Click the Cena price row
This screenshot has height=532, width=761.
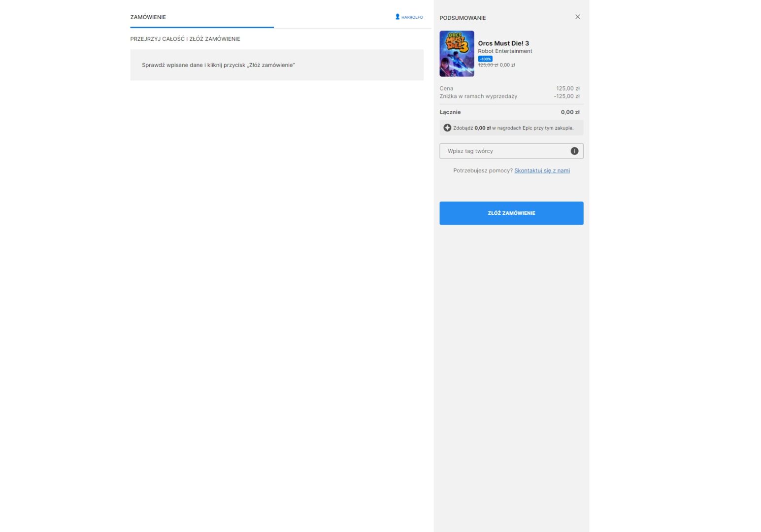point(511,89)
